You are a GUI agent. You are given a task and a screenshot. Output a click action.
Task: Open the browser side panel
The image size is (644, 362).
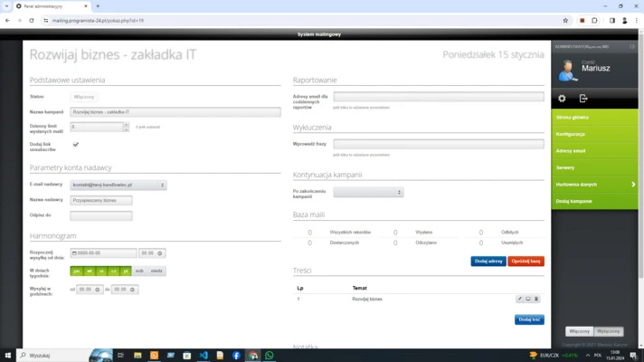[612, 21]
